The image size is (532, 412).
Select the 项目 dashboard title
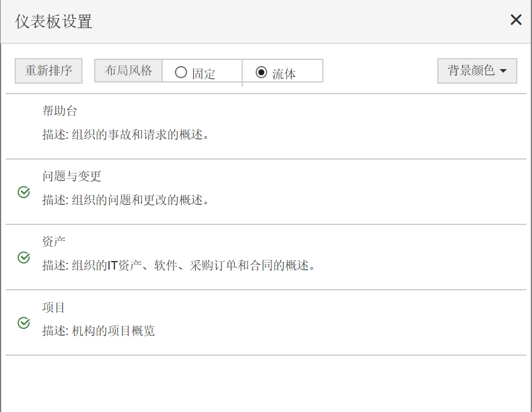(54, 307)
